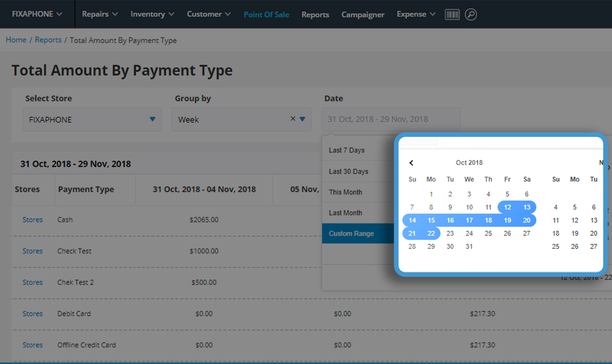
Task: Select October 28 in calendar
Action: 412,247
